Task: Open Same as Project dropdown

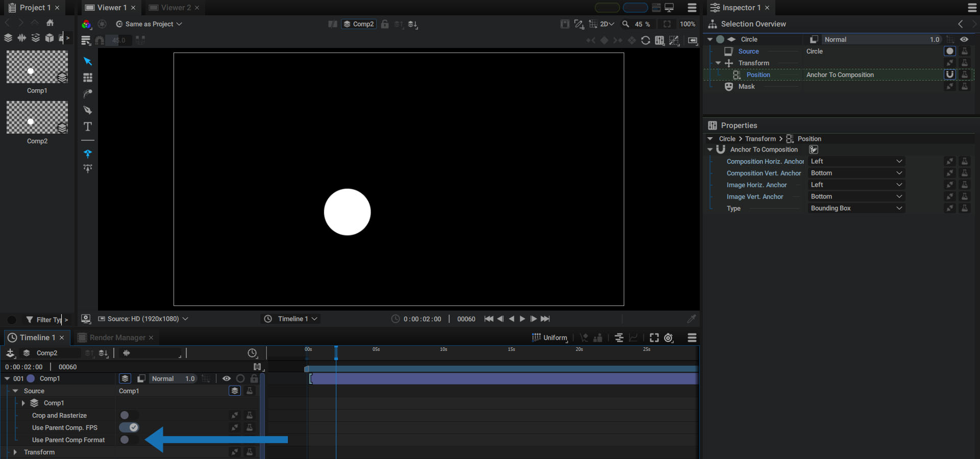Action: pyautogui.click(x=149, y=24)
